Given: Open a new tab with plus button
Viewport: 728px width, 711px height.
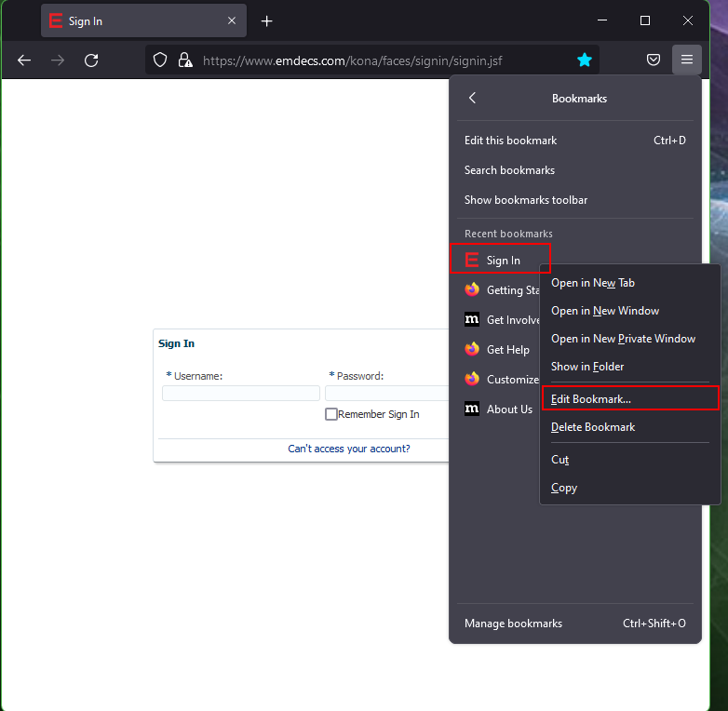Looking at the screenshot, I should pos(266,20).
